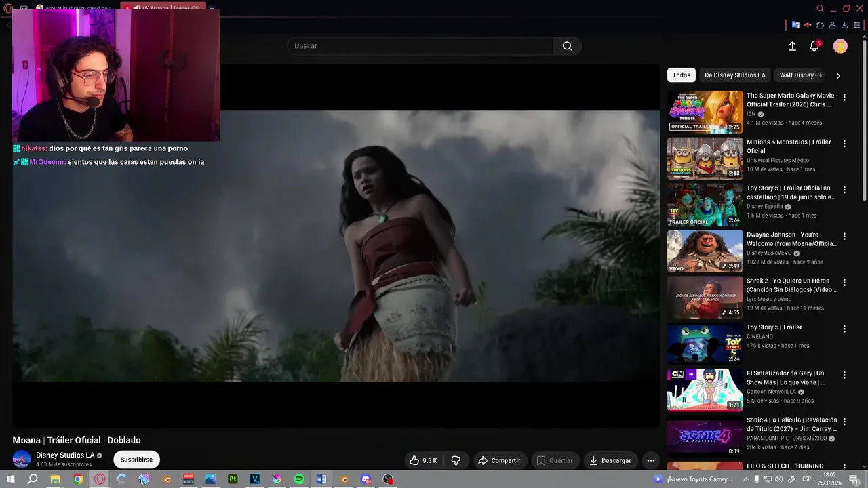Open taskbar search magnifier
Viewport: 868px width, 488px height.
click(33, 479)
